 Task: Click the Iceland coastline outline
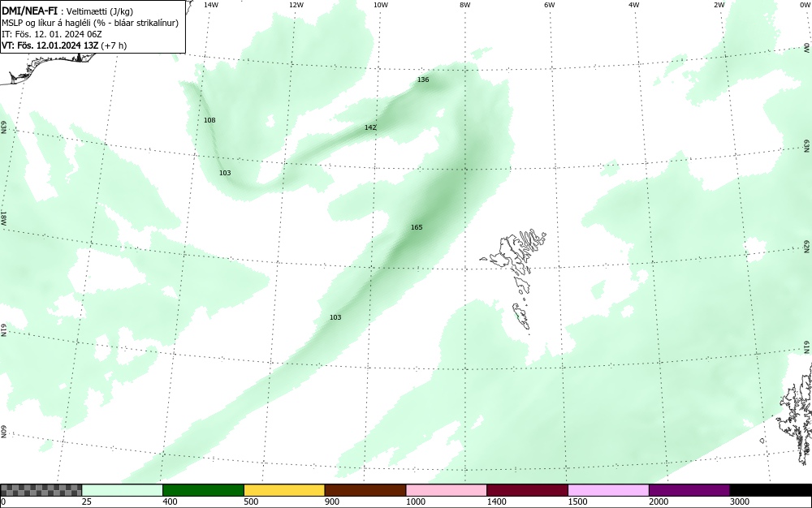coord(50,69)
